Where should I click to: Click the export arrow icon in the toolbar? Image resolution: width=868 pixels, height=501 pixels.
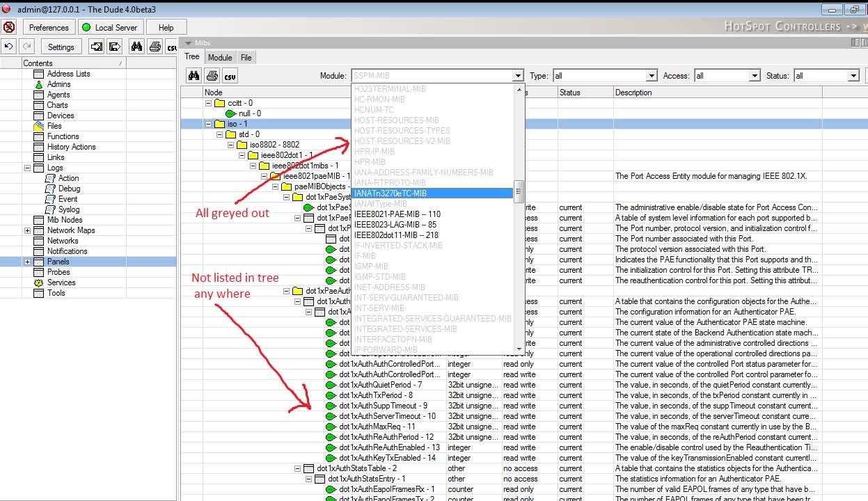coord(115,47)
